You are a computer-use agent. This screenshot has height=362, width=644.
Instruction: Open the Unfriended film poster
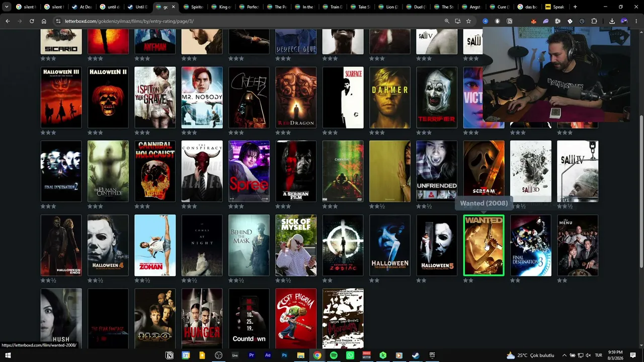click(x=437, y=171)
